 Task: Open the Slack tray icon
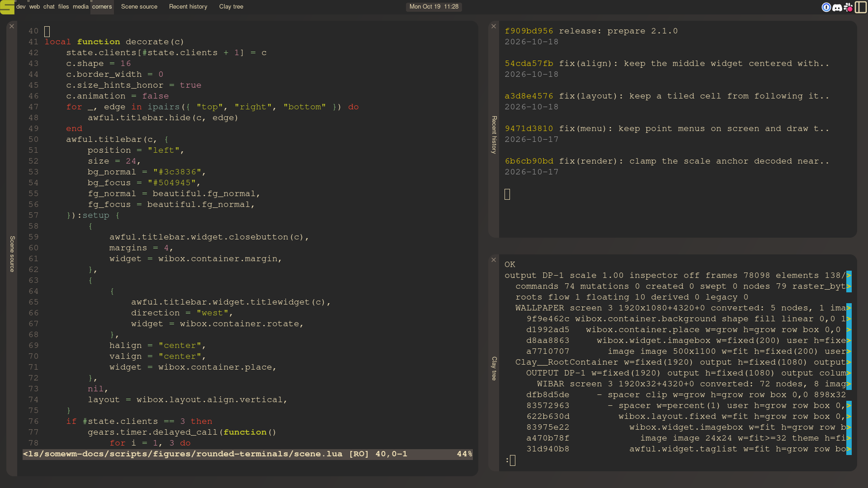click(848, 7)
